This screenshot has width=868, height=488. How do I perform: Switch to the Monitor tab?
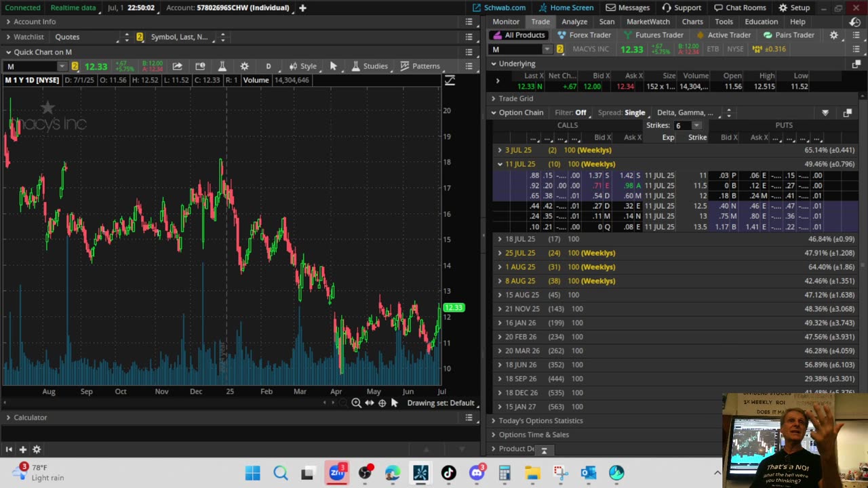pos(506,22)
